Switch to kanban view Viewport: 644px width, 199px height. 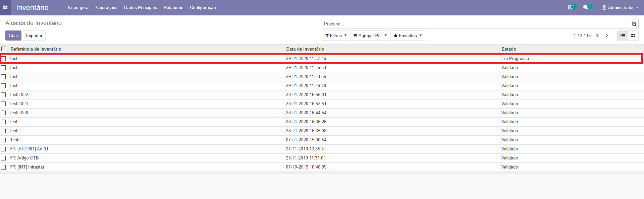pos(633,36)
